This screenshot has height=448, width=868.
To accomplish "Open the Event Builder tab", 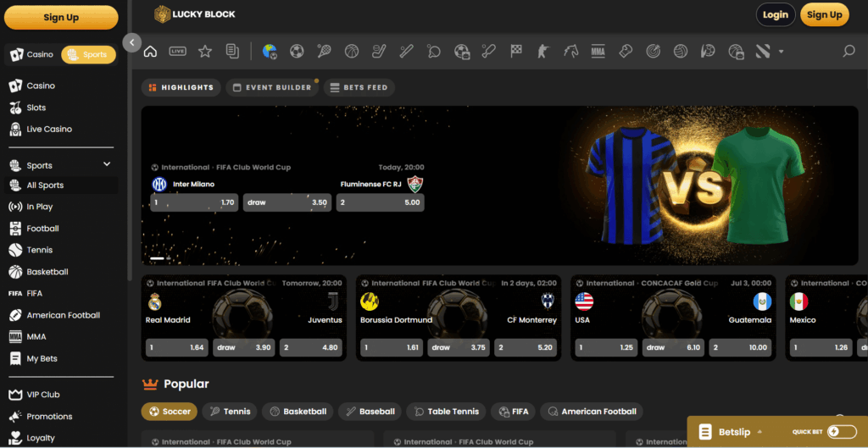I will coord(272,87).
